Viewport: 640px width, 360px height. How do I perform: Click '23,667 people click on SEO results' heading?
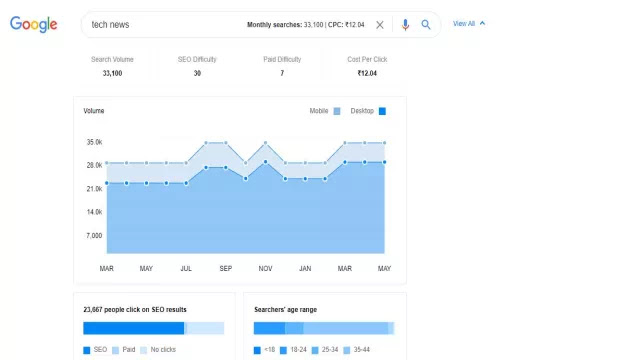135,310
